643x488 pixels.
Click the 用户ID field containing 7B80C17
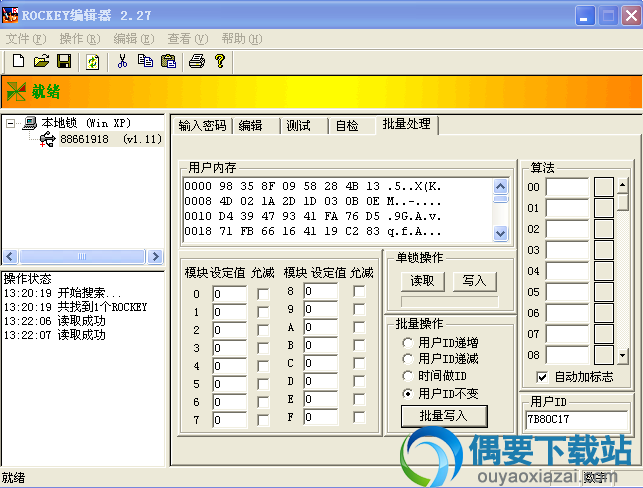point(576,420)
